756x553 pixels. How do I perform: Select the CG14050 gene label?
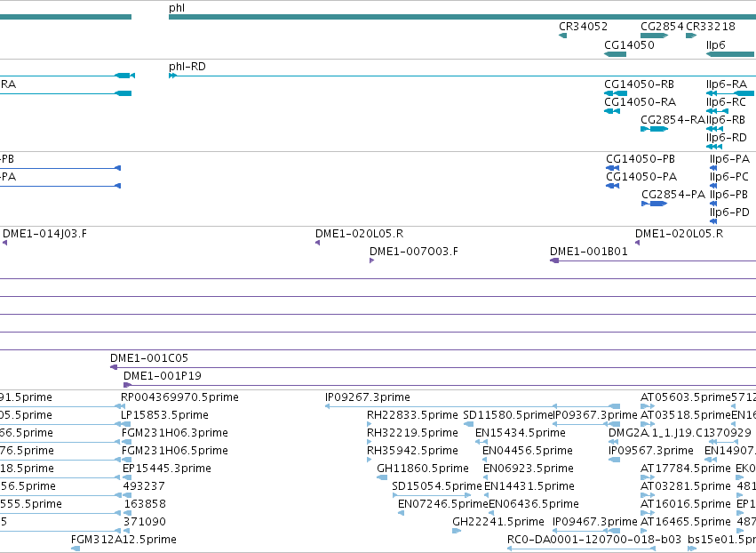click(629, 44)
